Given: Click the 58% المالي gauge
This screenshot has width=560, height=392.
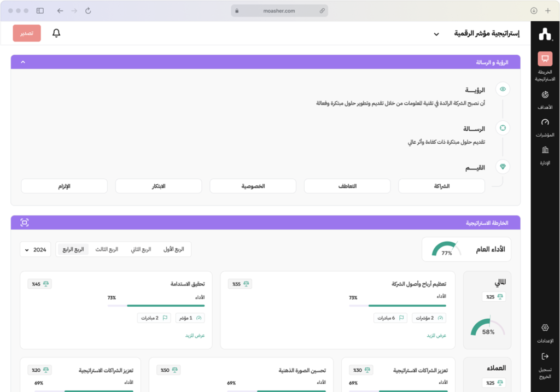Looking at the screenshot, I should click(x=488, y=326).
